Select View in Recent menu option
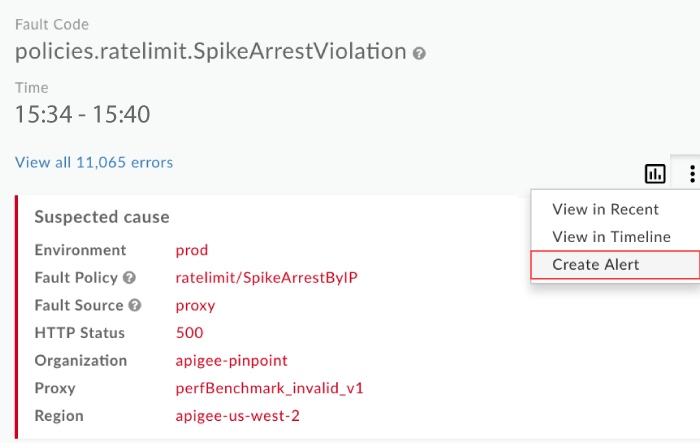The width and height of the screenshot is (700, 443). (605, 209)
